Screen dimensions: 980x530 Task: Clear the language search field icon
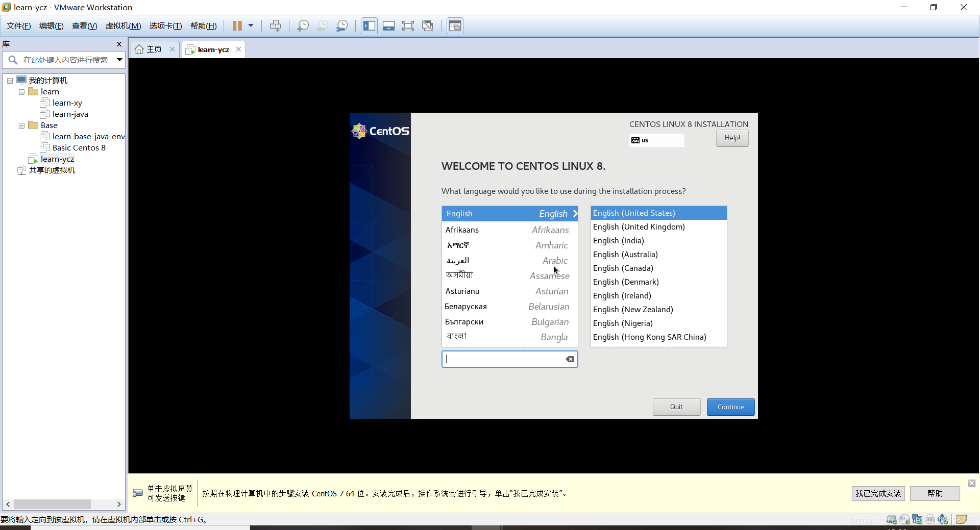pyautogui.click(x=570, y=359)
